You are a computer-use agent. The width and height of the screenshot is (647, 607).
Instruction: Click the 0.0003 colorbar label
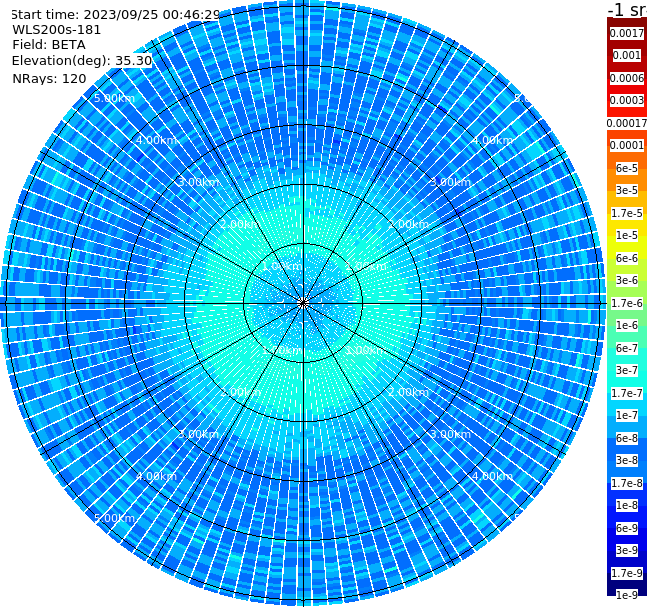627,100
